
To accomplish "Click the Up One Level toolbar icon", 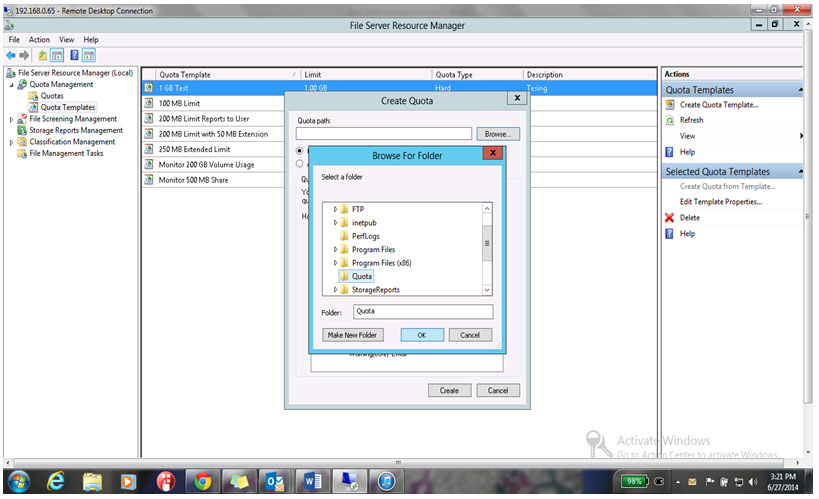I will coord(42,55).
